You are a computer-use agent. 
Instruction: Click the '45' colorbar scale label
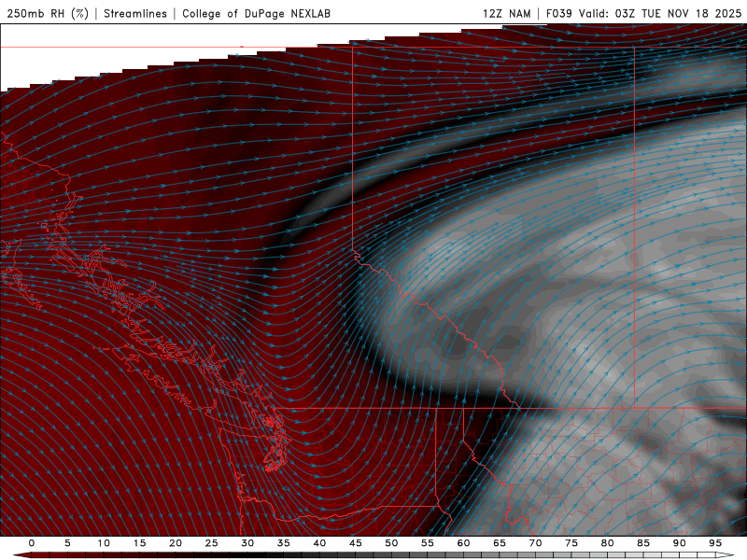coord(356,543)
